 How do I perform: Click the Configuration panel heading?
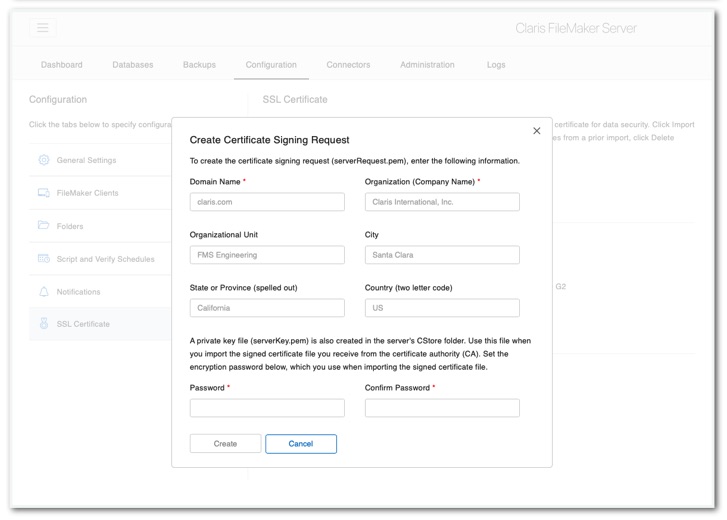tap(58, 99)
